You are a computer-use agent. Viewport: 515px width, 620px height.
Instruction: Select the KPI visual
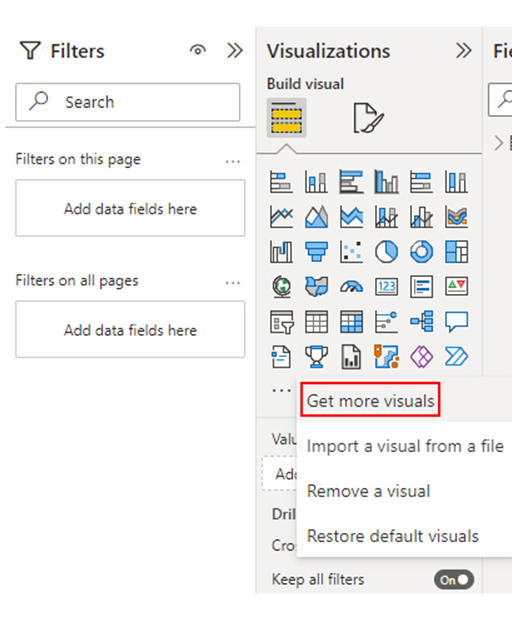[x=456, y=286]
